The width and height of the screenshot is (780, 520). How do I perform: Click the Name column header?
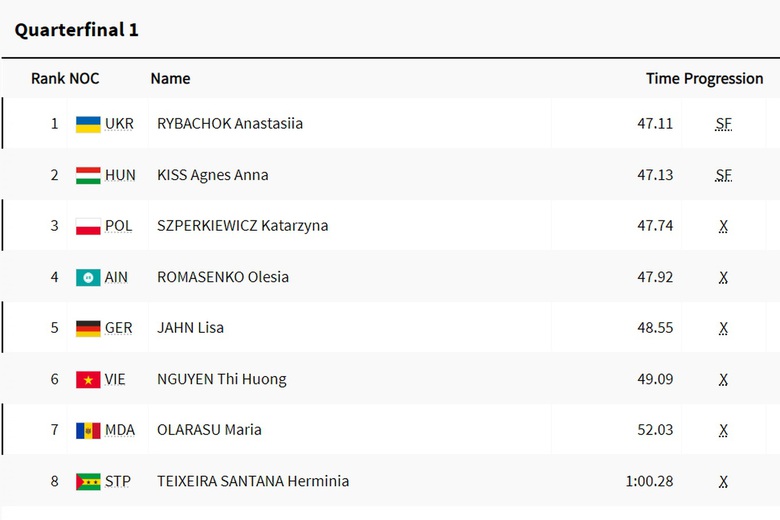tap(170, 78)
